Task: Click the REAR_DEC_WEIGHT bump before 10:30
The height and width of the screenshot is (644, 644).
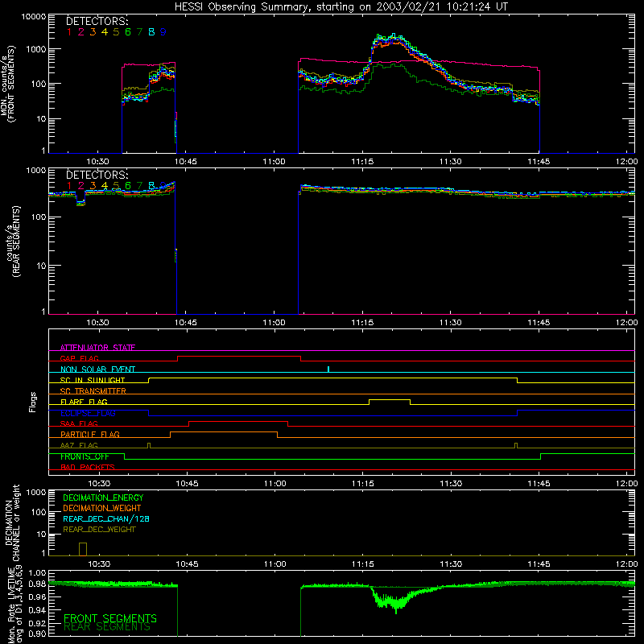Action: point(83,549)
